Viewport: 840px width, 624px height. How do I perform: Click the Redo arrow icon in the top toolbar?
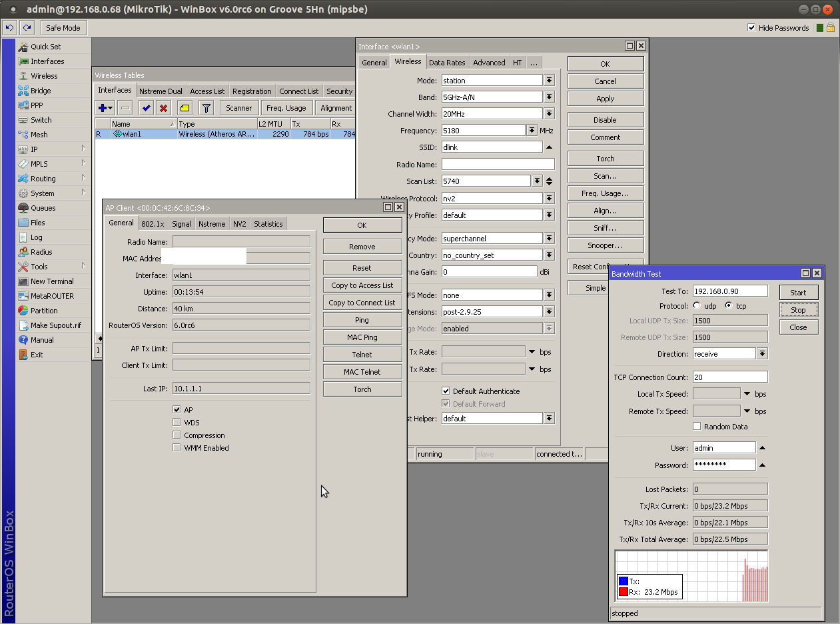pyautogui.click(x=27, y=28)
